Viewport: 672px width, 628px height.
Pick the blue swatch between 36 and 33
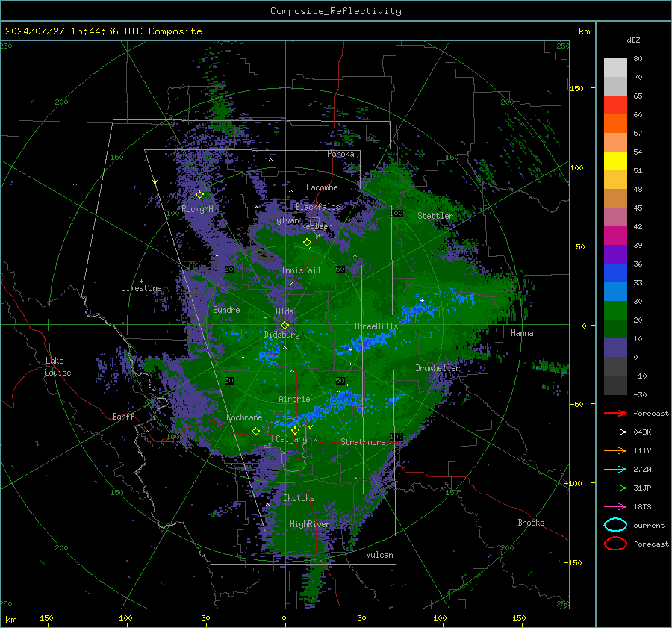(615, 273)
